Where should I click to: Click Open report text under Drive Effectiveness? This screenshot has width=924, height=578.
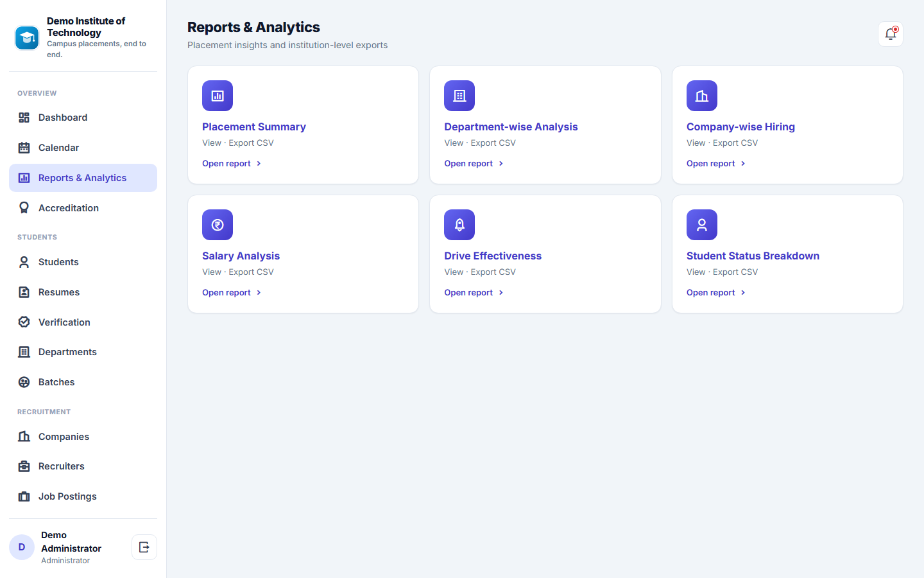point(468,293)
